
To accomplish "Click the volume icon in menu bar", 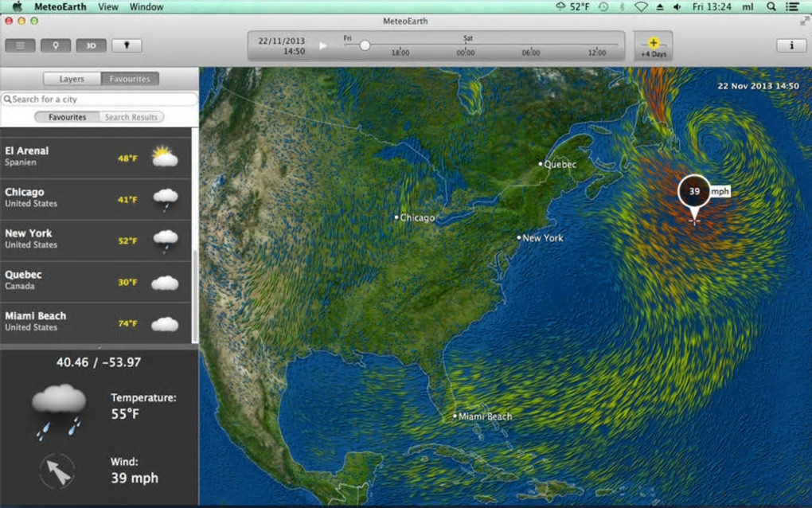I will [677, 6].
